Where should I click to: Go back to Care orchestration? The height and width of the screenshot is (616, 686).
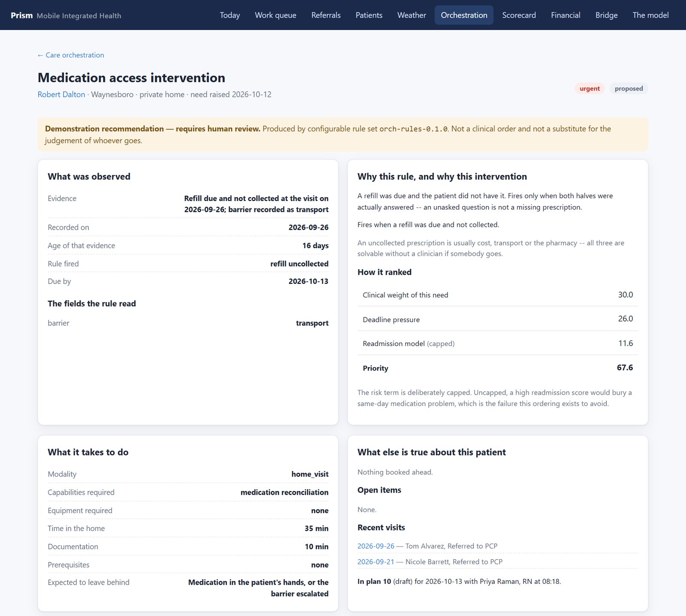click(71, 55)
